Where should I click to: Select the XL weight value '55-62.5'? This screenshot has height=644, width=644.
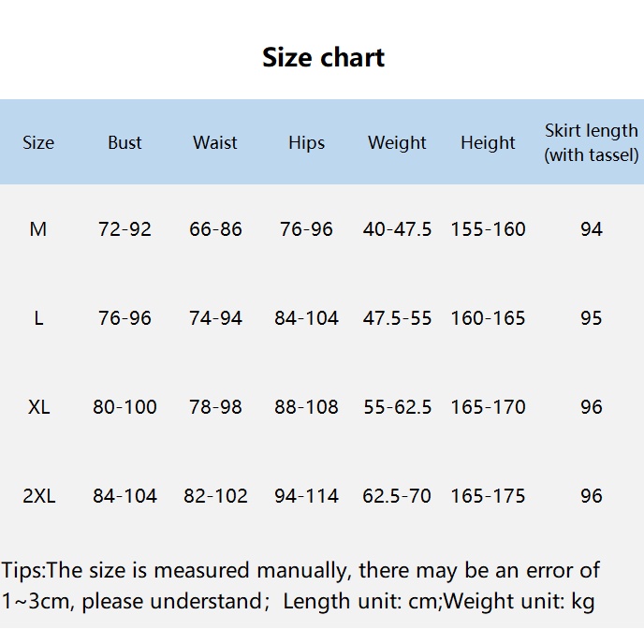click(397, 407)
